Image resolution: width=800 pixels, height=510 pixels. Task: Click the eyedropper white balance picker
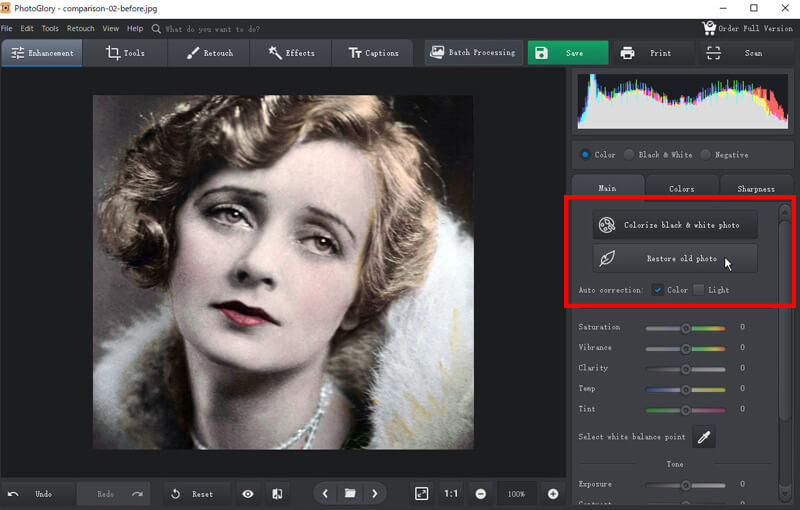pyautogui.click(x=704, y=437)
